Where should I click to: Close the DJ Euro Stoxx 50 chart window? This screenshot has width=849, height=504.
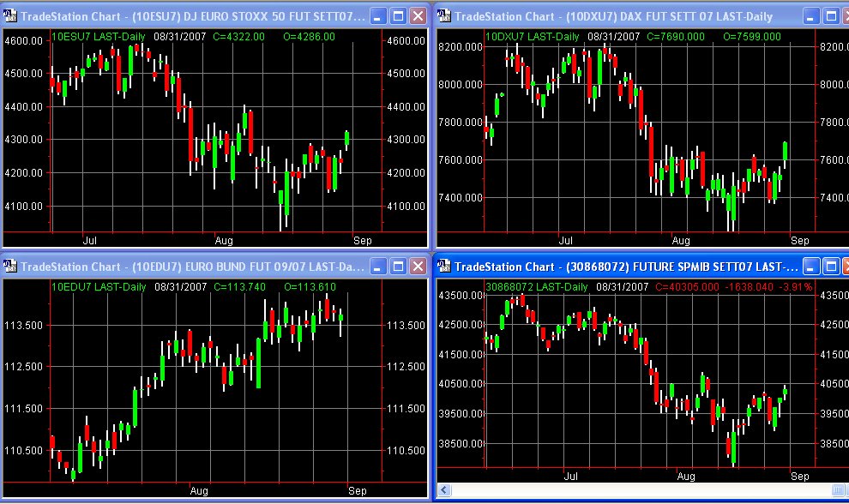point(418,15)
